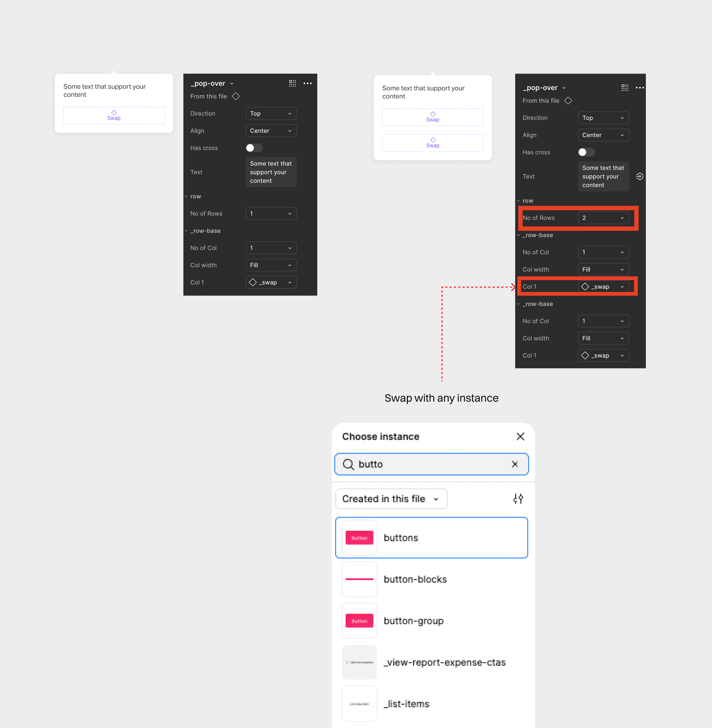This screenshot has height=728, width=712.
Task: Toggle Has cross switch in right panel
Action: pyautogui.click(x=586, y=152)
